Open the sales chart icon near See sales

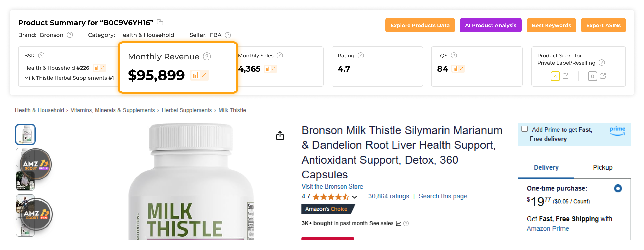[x=399, y=223]
